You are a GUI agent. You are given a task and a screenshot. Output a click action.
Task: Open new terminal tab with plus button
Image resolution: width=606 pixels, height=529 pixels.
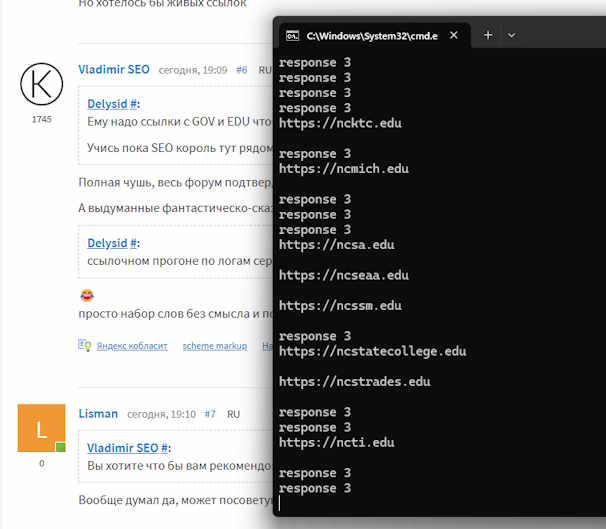(x=488, y=35)
